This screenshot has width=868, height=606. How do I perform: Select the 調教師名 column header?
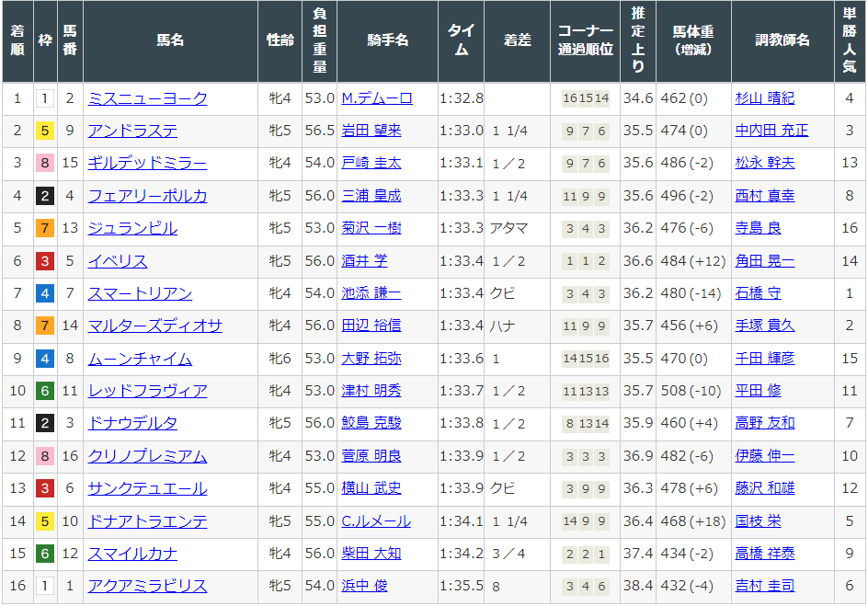(782, 41)
